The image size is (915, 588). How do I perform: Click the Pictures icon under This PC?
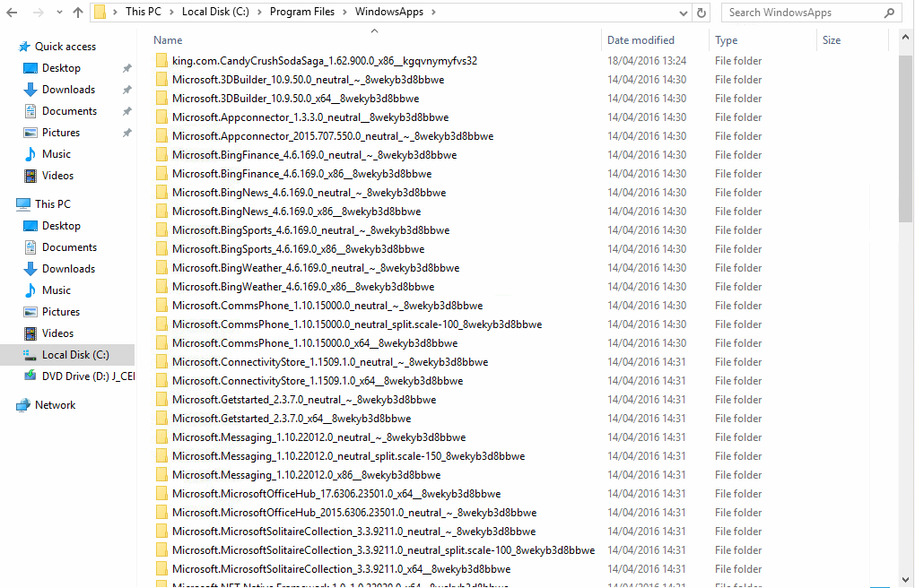30,312
